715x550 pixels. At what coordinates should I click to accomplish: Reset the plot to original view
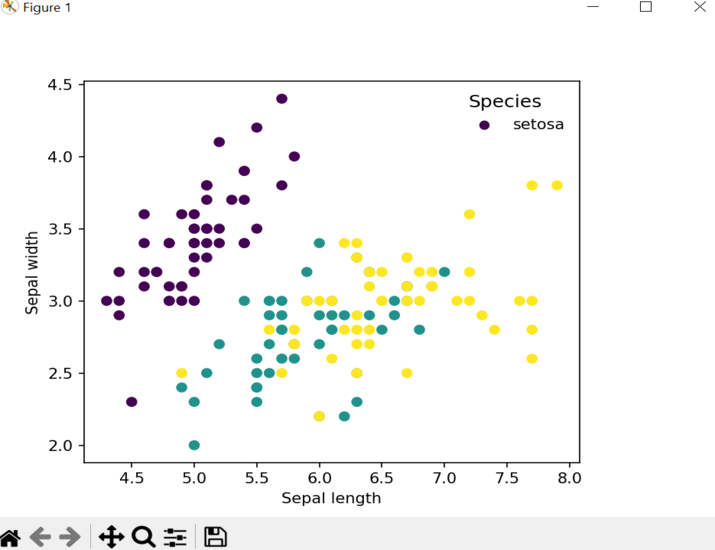(10, 537)
